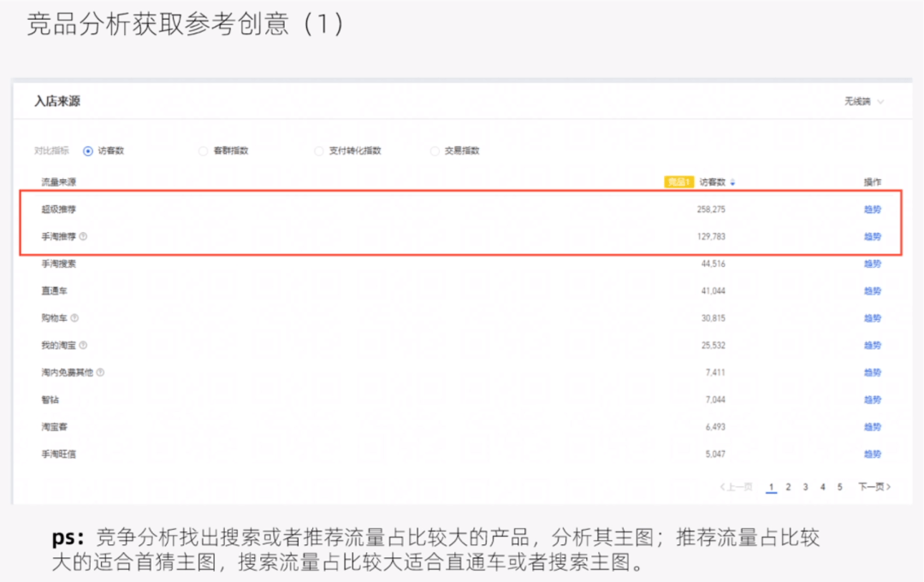This screenshot has width=924, height=582.
Task: Open the 趋势 link for 超级推荐
Action: [872, 209]
